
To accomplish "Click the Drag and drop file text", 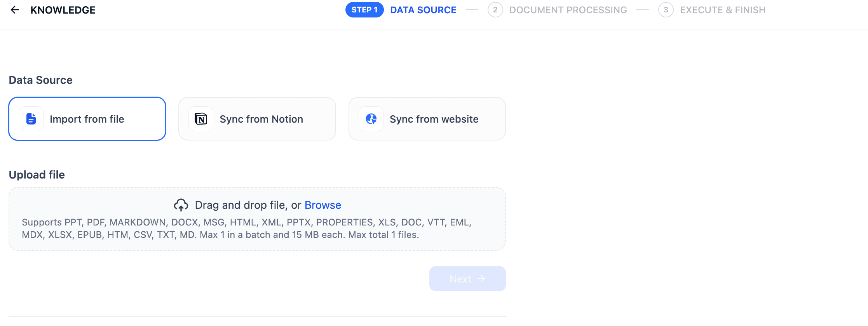I will point(248,205).
